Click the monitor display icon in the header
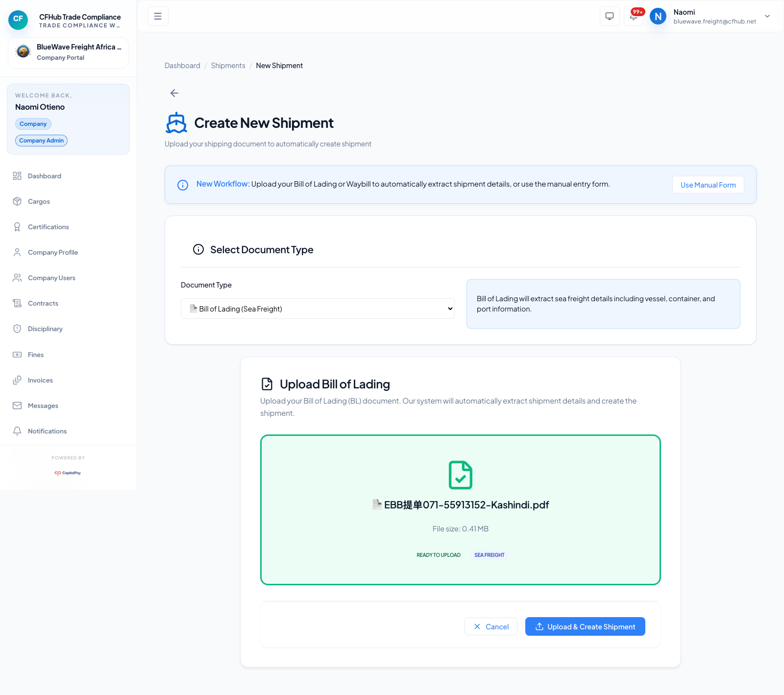Screen dimensions: 784x695 pos(609,16)
